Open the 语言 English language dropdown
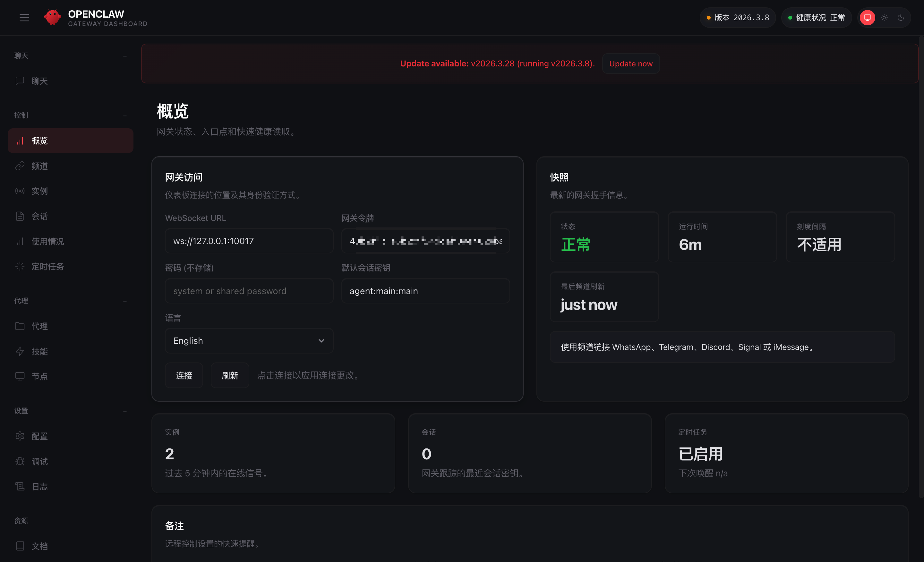Screen dimensions: 924x562 click(x=249, y=341)
